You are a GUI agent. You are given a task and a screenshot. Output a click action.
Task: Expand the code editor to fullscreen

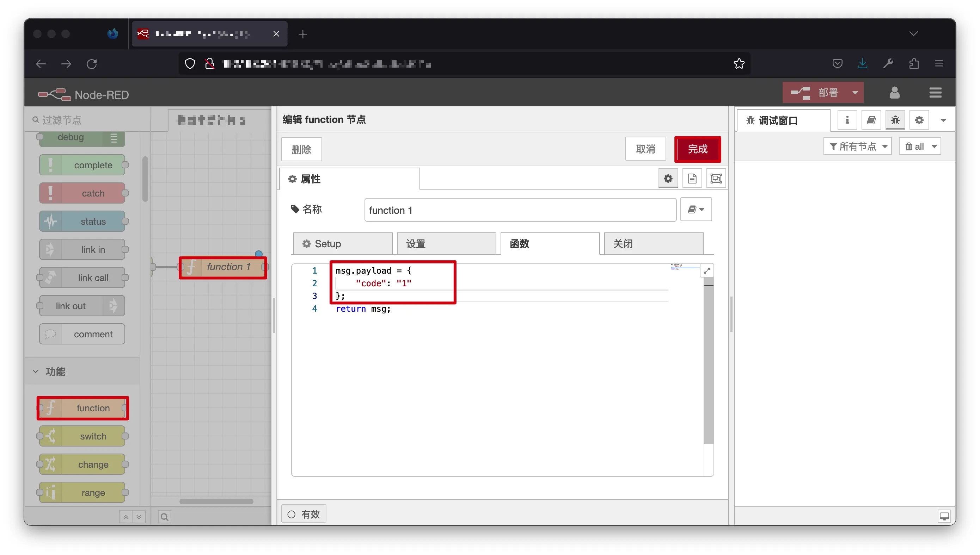(x=706, y=271)
